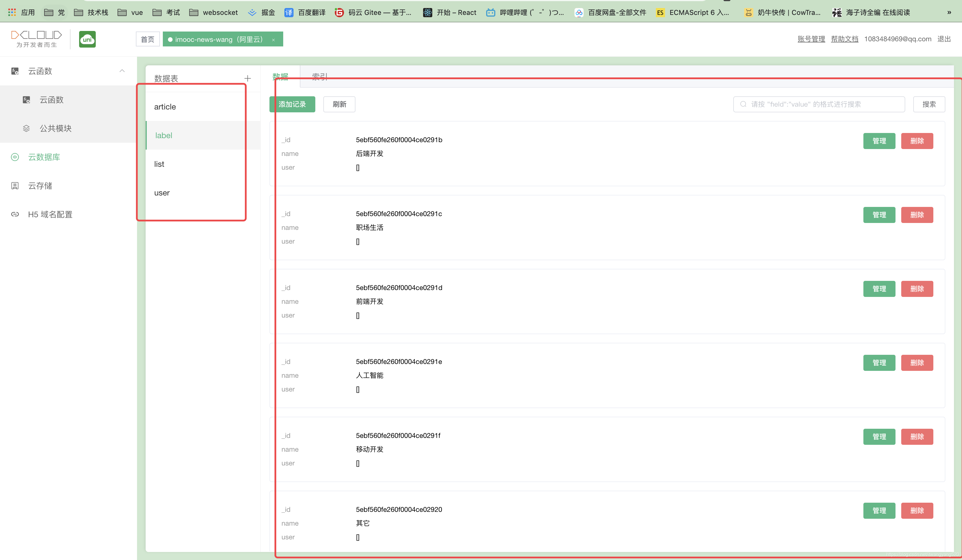The width and height of the screenshot is (962, 560).
Task: Open the 考试 bookmark folder
Action: pyautogui.click(x=166, y=12)
